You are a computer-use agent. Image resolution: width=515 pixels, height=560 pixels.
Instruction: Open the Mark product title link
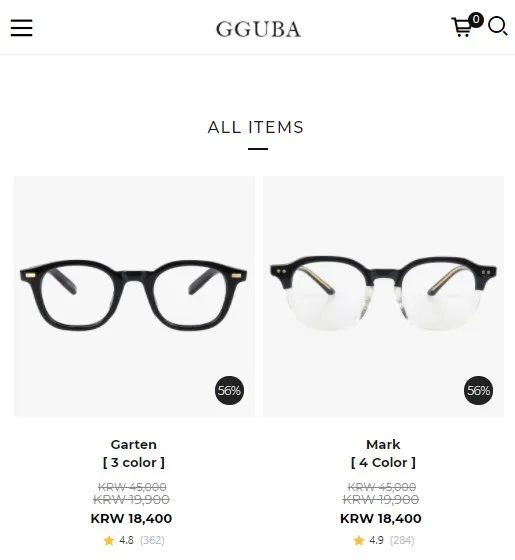383,445
